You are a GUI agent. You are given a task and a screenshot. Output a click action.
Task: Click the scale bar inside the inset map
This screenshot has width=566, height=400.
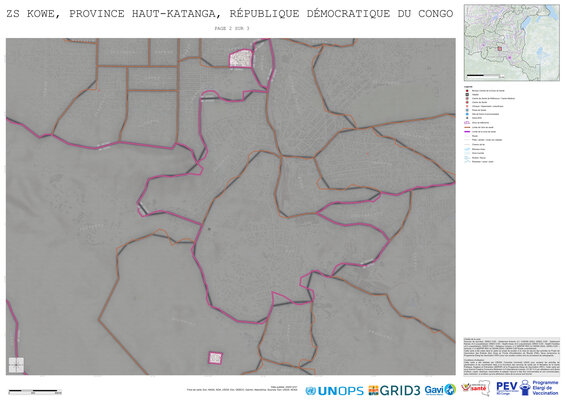(x=485, y=76)
